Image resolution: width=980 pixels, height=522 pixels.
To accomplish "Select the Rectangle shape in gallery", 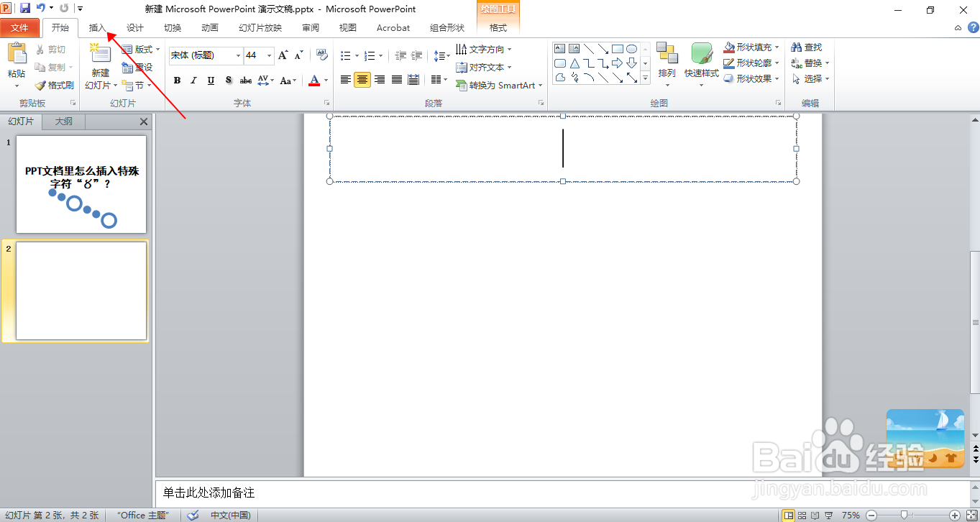I will pyautogui.click(x=617, y=49).
